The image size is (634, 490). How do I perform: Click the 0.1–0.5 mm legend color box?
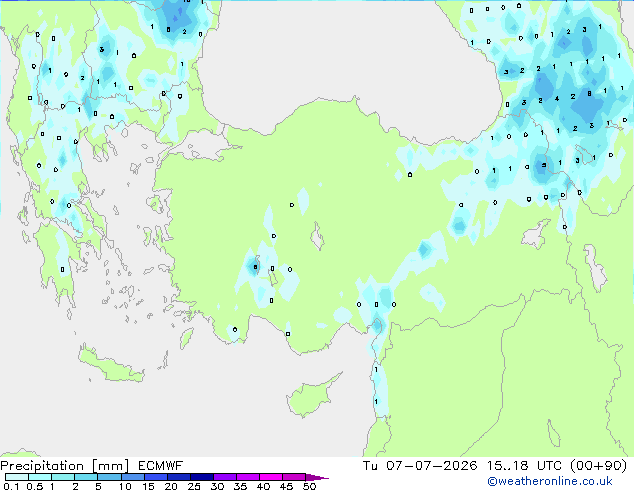(x=17, y=477)
